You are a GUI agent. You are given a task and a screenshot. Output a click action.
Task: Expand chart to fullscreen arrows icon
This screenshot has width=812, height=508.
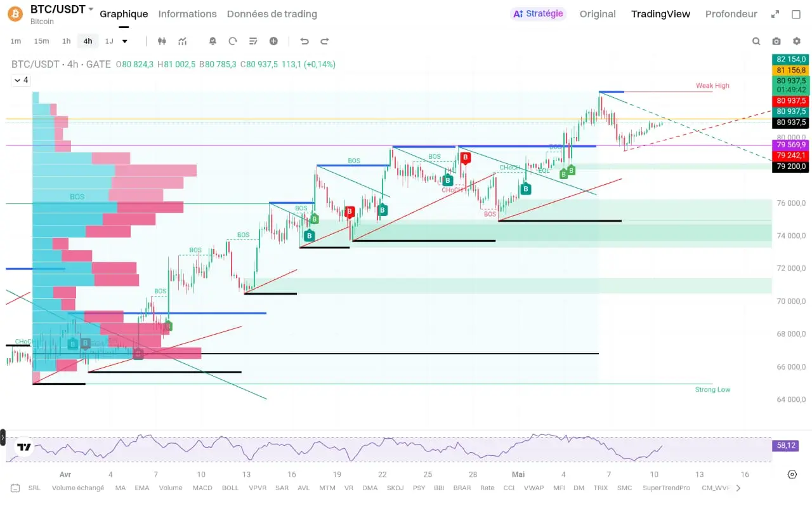point(775,14)
